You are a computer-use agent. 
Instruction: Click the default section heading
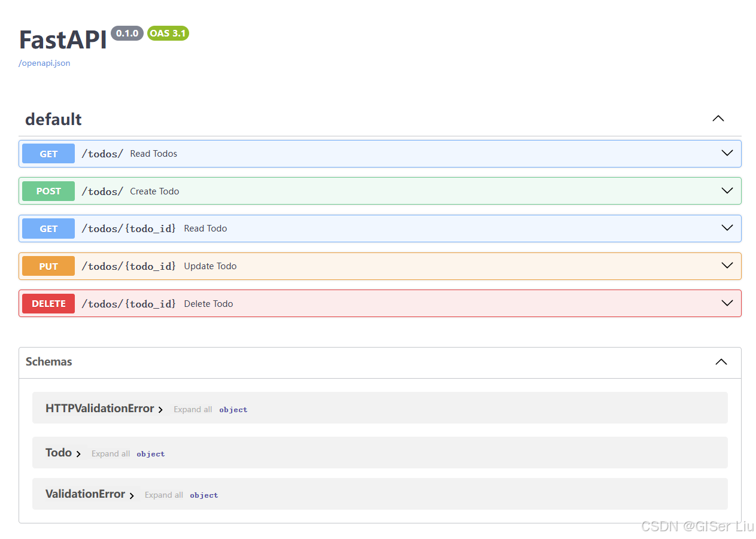click(x=53, y=119)
